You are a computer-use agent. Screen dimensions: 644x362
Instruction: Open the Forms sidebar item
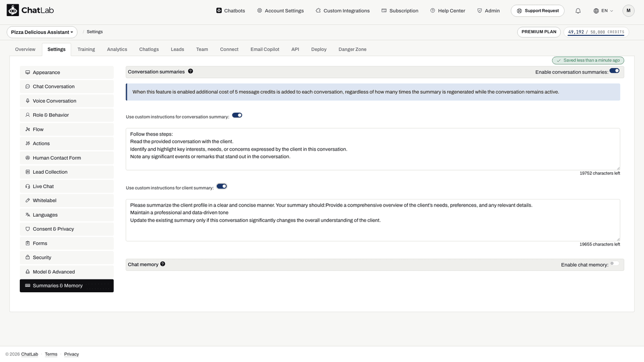click(67, 243)
